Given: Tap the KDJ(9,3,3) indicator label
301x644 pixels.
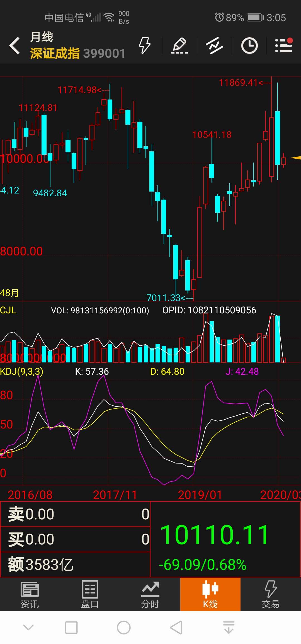Looking at the screenshot, I should 21,372.
